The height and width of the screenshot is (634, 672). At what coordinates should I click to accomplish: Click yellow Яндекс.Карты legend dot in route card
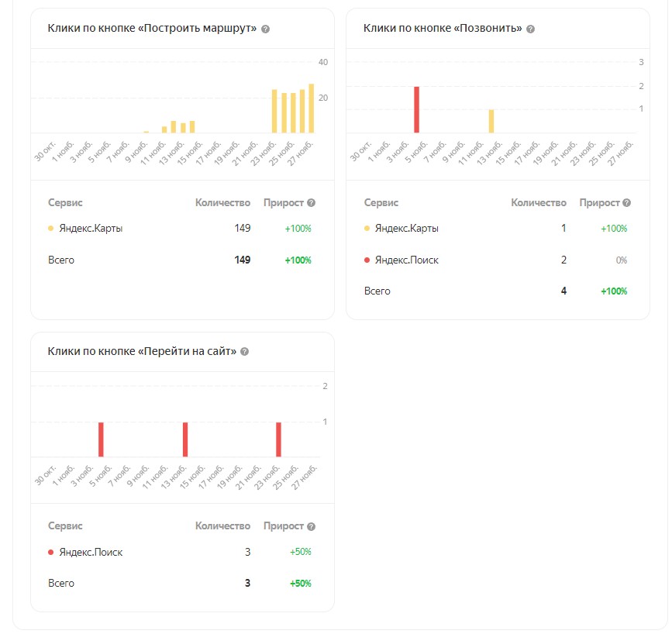[x=51, y=229]
